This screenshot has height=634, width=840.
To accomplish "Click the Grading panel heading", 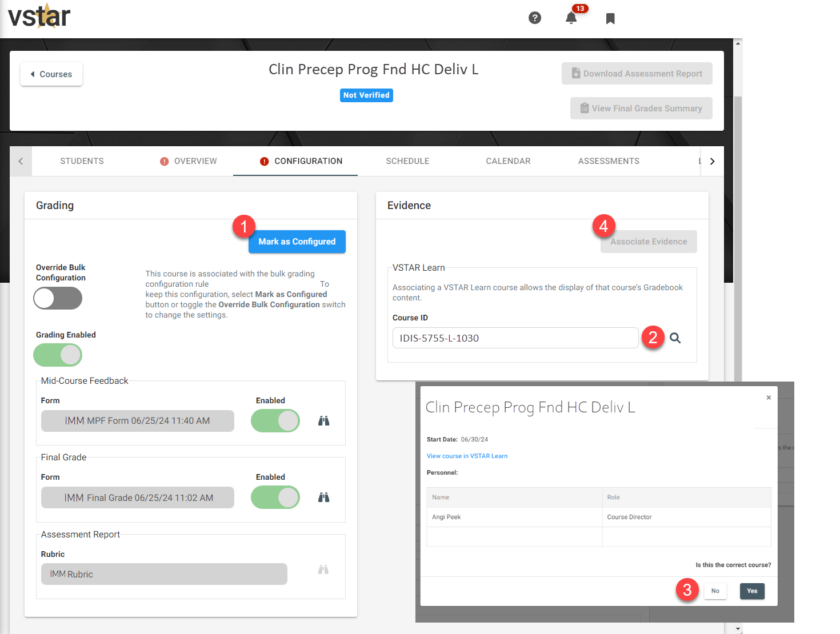I will tap(55, 206).
